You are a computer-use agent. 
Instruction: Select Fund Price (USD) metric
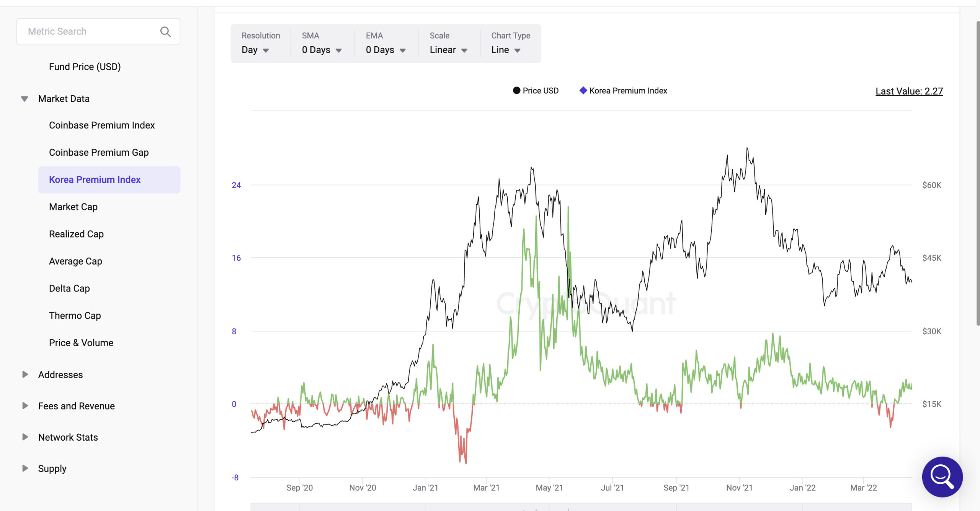(85, 67)
